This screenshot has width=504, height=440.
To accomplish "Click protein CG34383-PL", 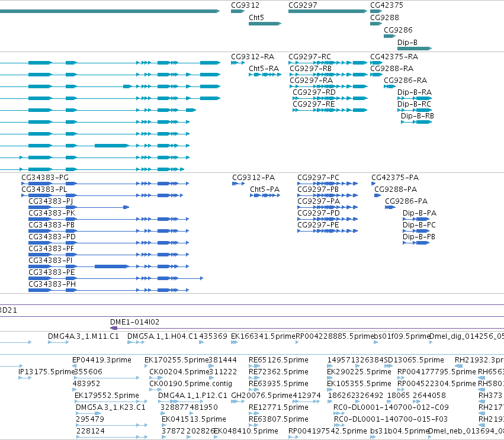I will click(x=44, y=190).
